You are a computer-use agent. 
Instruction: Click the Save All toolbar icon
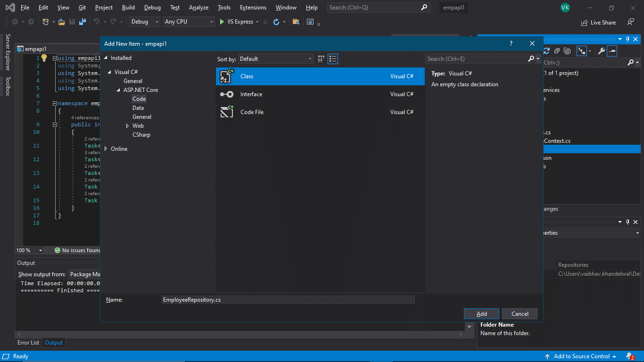83,22
